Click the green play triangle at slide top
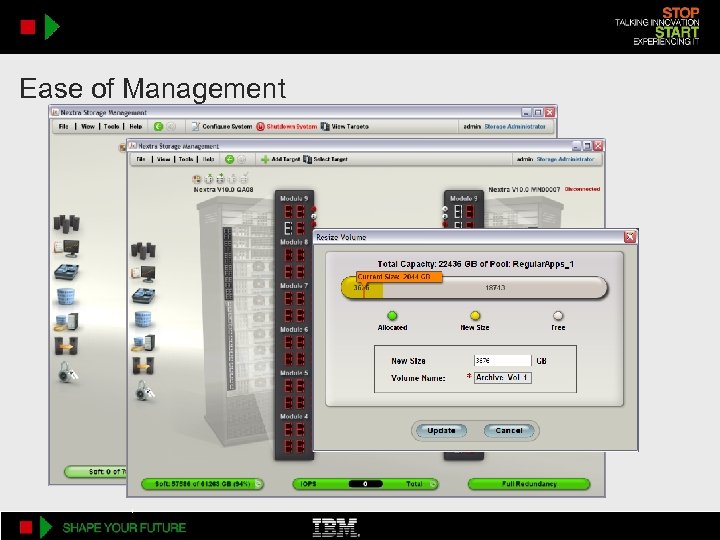720x540 pixels. [x=52, y=27]
